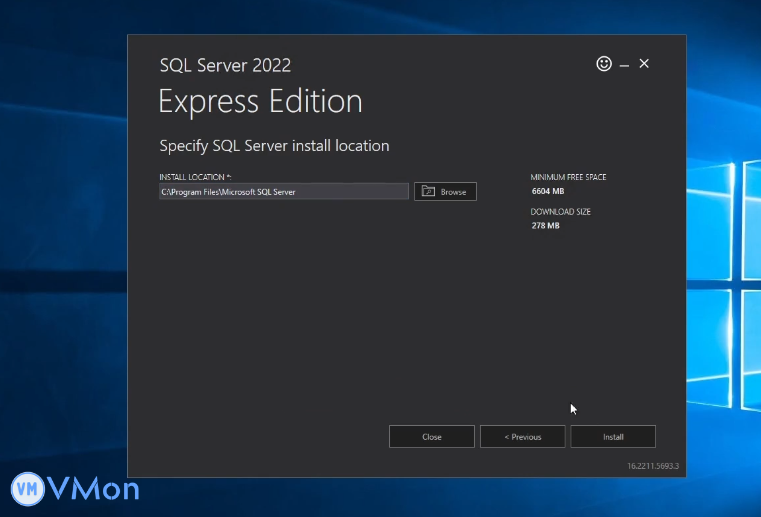The image size is (761, 517).
Task: Click the SQL Server 2022 title text
Action: [x=225, y=65]
